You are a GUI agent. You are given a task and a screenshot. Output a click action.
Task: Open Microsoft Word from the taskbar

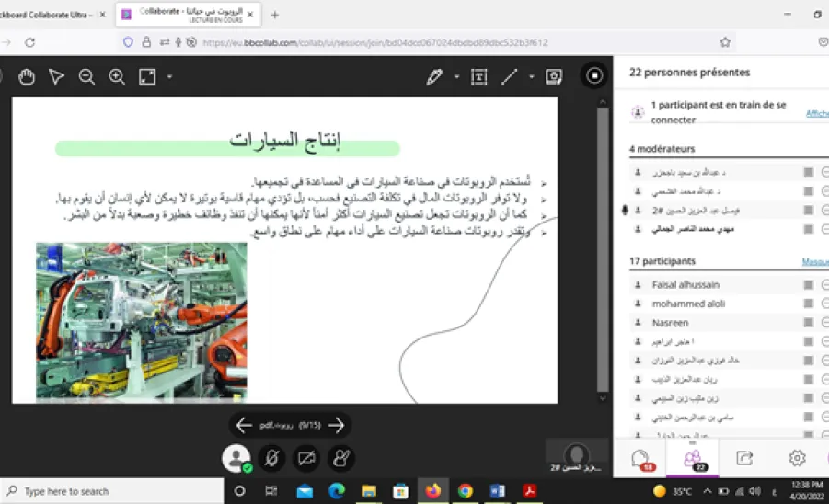coord(497,491)
